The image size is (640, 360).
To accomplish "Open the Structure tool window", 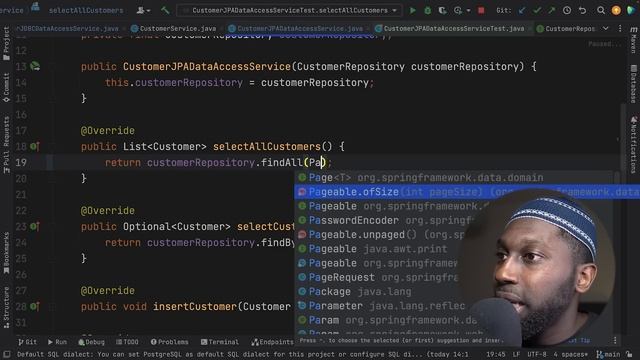I will 6,307.
